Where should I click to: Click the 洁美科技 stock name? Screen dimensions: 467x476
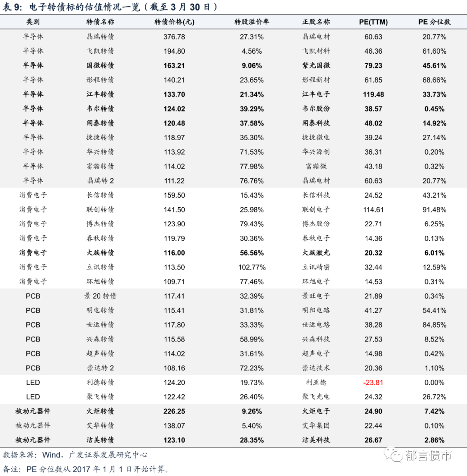click(316, 440)
